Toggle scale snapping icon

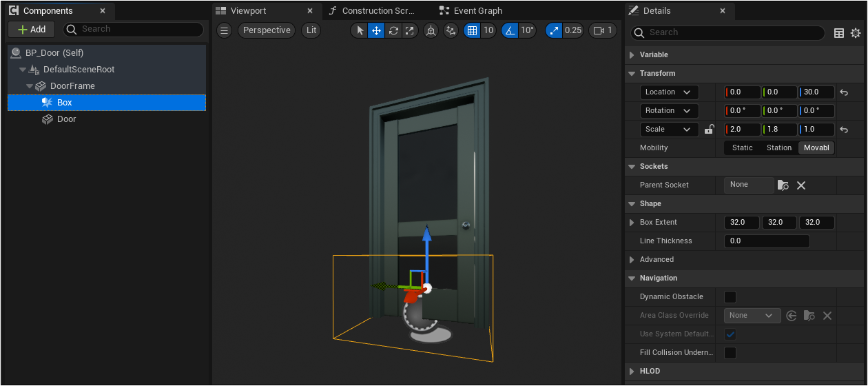tap(554, 30)
